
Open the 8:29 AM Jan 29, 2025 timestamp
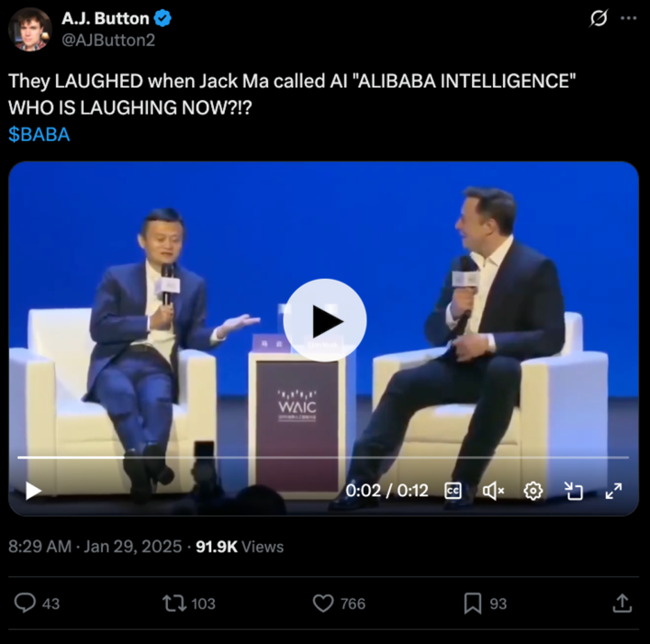click(95, 546)
